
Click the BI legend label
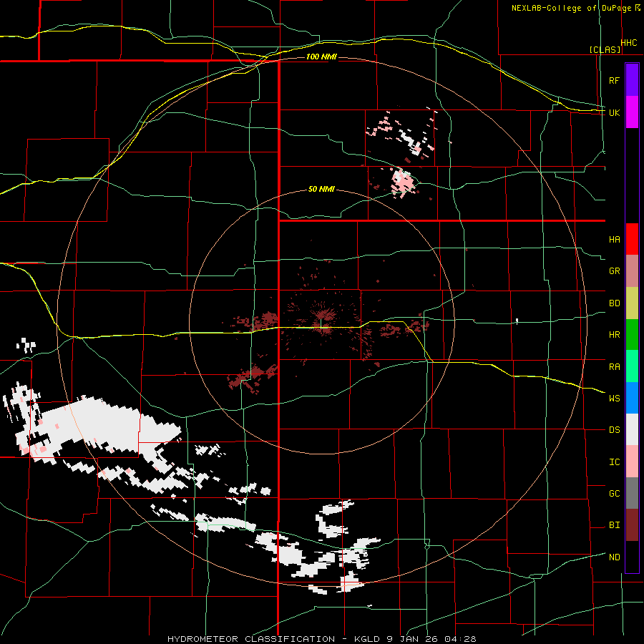tap(614, 525)
